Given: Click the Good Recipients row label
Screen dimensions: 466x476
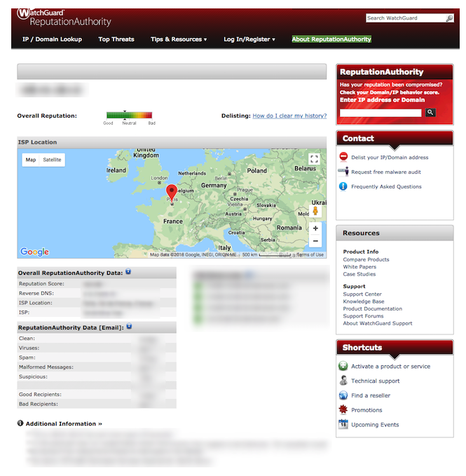Looking at the screenshot, I should tap(40, 395).
